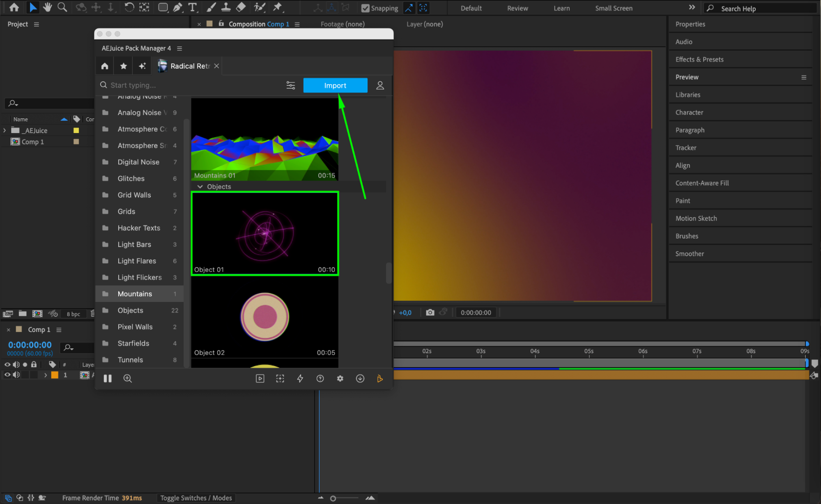Click the blue Import button
The width and height of the screenshot is (821, 504).
pos(335,85)
